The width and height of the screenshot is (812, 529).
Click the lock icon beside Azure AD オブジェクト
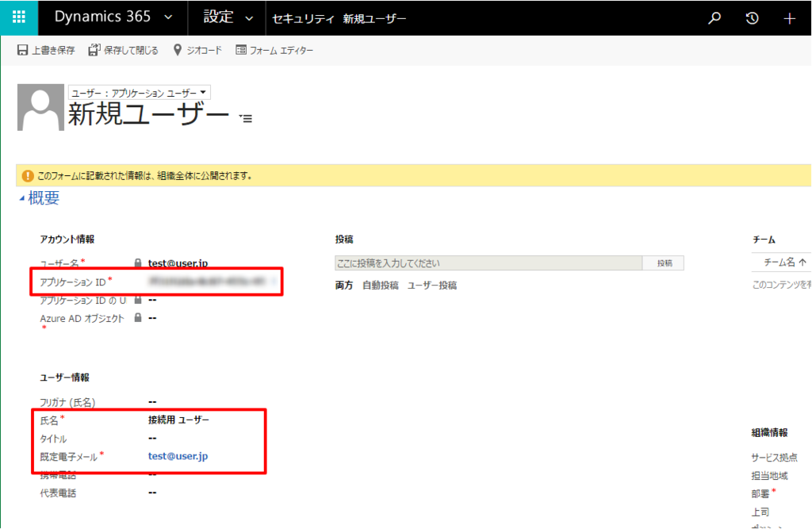tap(138, 317)
